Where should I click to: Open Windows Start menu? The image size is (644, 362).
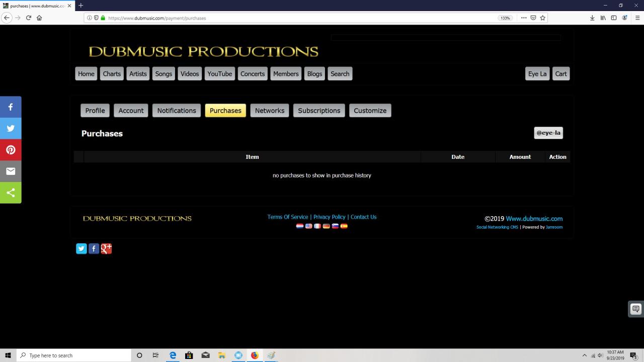pos(8,355)
